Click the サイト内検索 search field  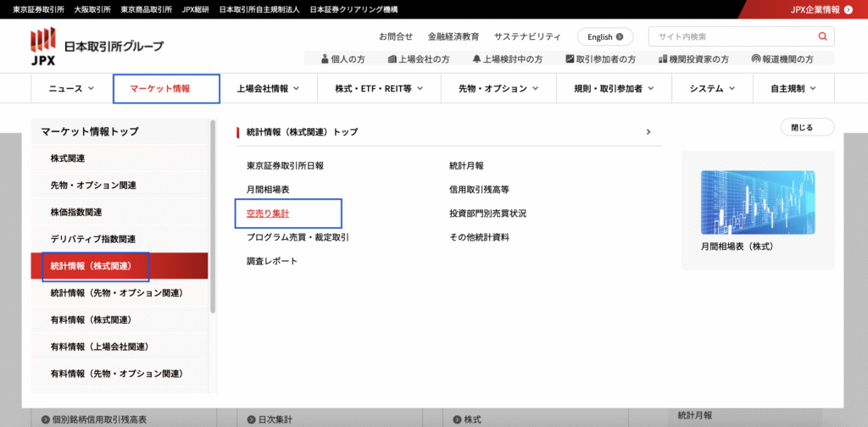point(729,36)
